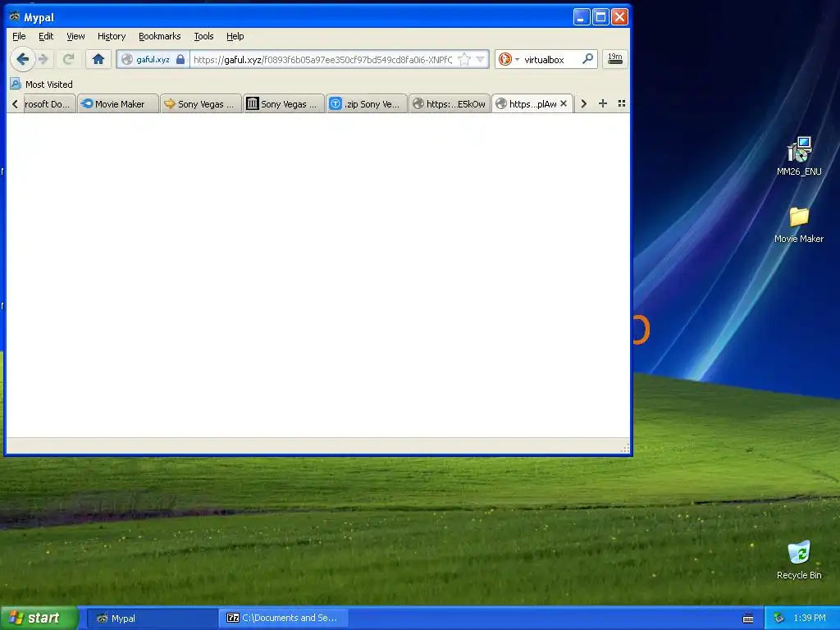Switch to the https:...E5kOw tab

point(450,104)
